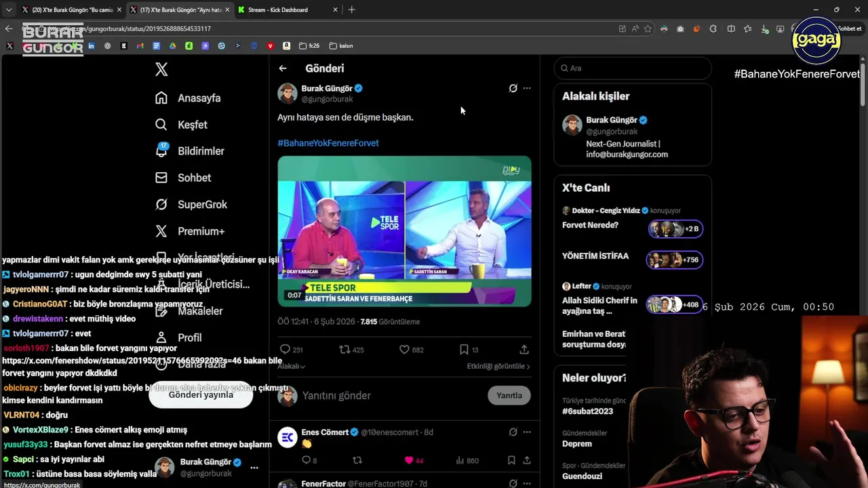The width and height of the screenshot is (868, 488).
Task: Open the tab search dropdown arrow
Action: 8,10
